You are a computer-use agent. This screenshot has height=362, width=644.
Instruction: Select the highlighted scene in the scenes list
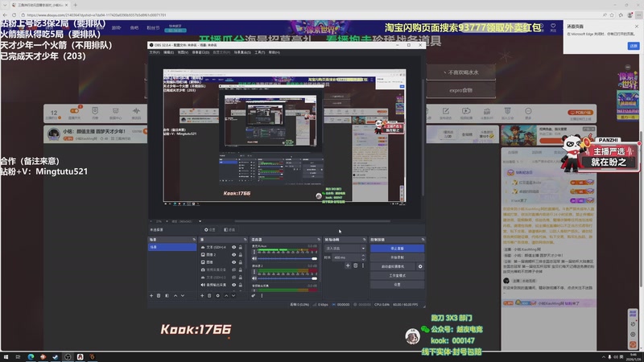click(172, 247)
